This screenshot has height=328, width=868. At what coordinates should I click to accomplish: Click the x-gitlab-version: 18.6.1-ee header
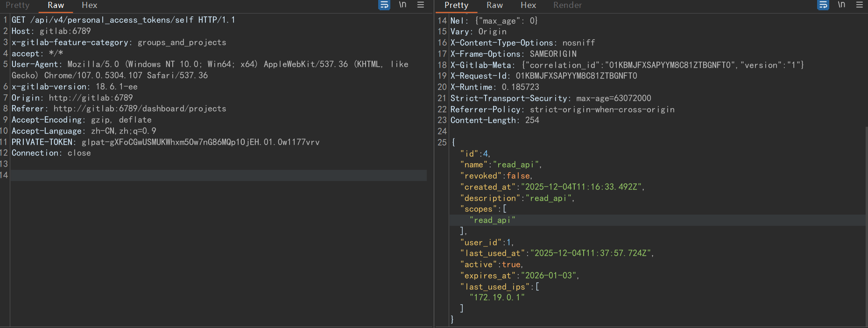(75, 87)
